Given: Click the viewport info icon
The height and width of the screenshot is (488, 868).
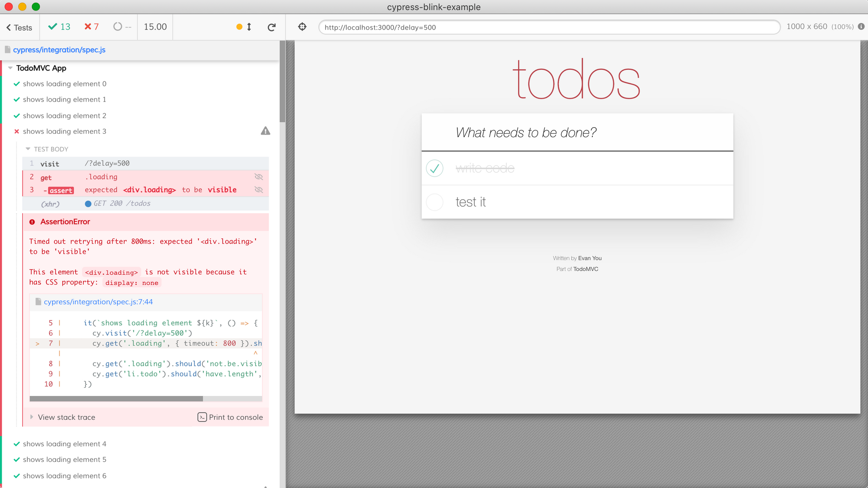Looking at the screenshot, I should coord(861,26).
